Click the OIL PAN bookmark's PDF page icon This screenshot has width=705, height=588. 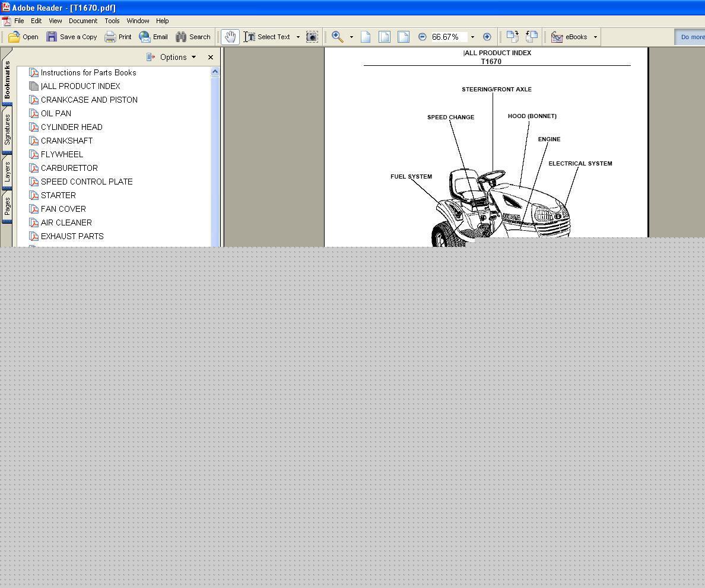click(33, 113)
